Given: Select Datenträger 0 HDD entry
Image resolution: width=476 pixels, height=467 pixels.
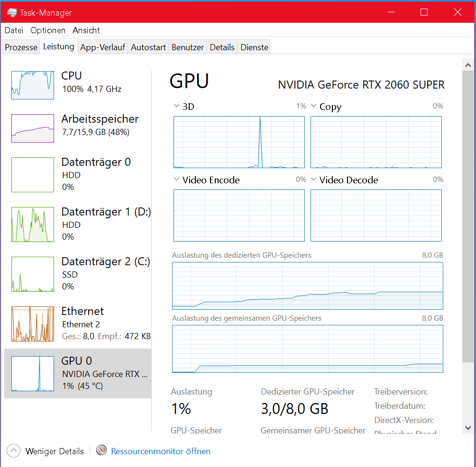Looking at the screenshot, I should tap(78, 174).
